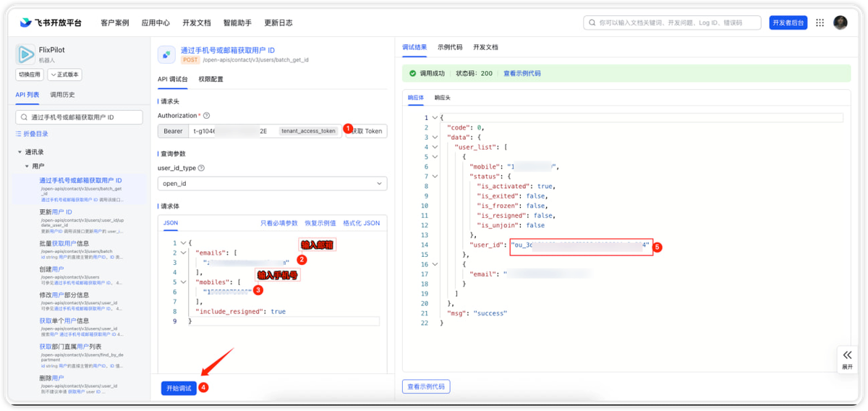The image size is (868, 411).
Task: Select the 响应头 tab
Action: pyautogui.click(x=443, y=97)
